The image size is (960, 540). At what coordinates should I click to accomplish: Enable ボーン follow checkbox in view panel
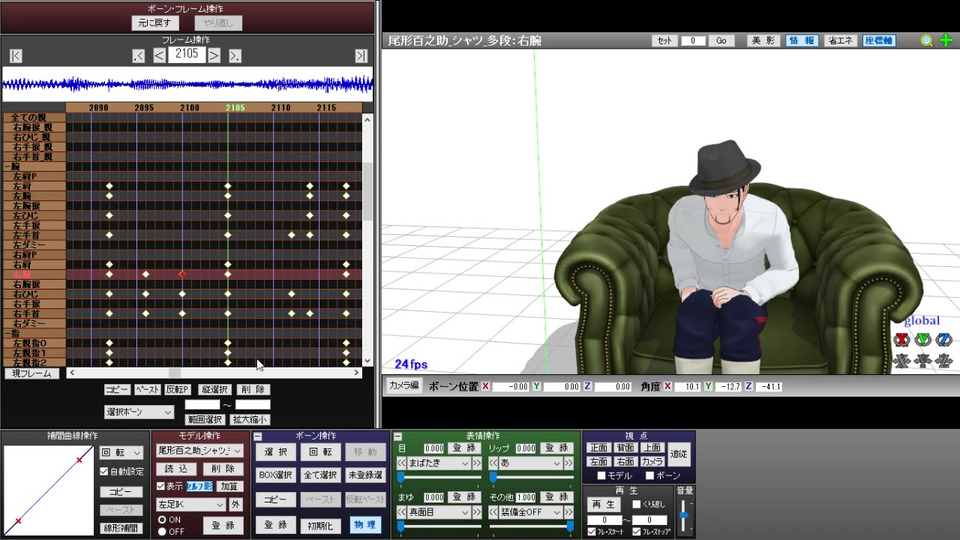point(650,476)
